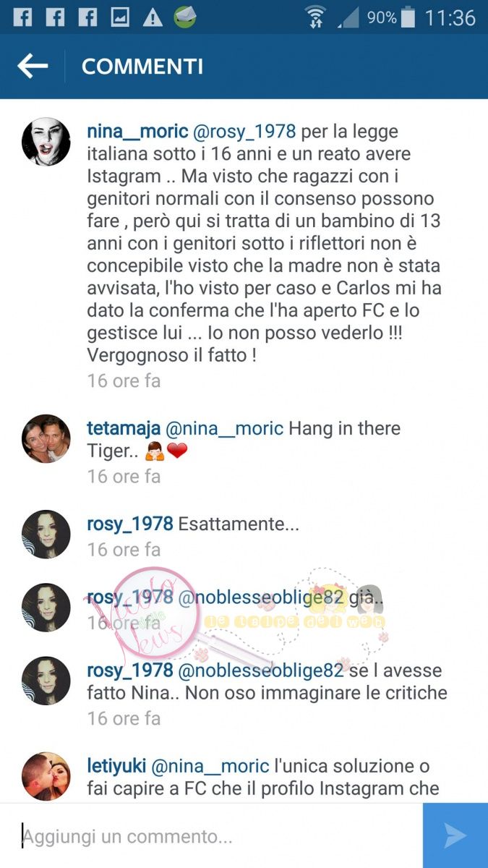488x868 pixels.
Task: Open the tetamaja username link
Action: click(124, 428)
